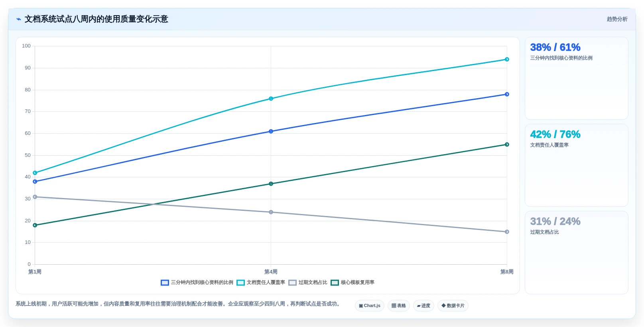Click the footnote text starting 系统上线初期
644x327 pixels.
click(x=179, y=304)
